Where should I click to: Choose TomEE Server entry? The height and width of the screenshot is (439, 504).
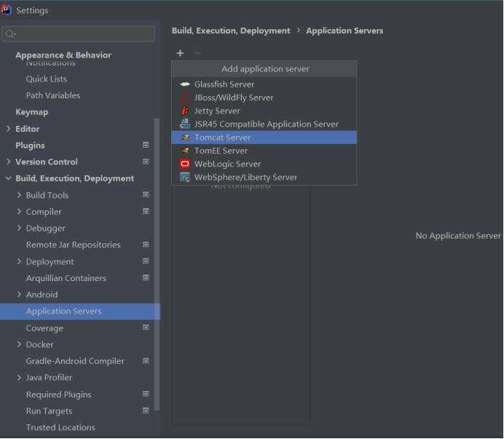click(264, 151)
